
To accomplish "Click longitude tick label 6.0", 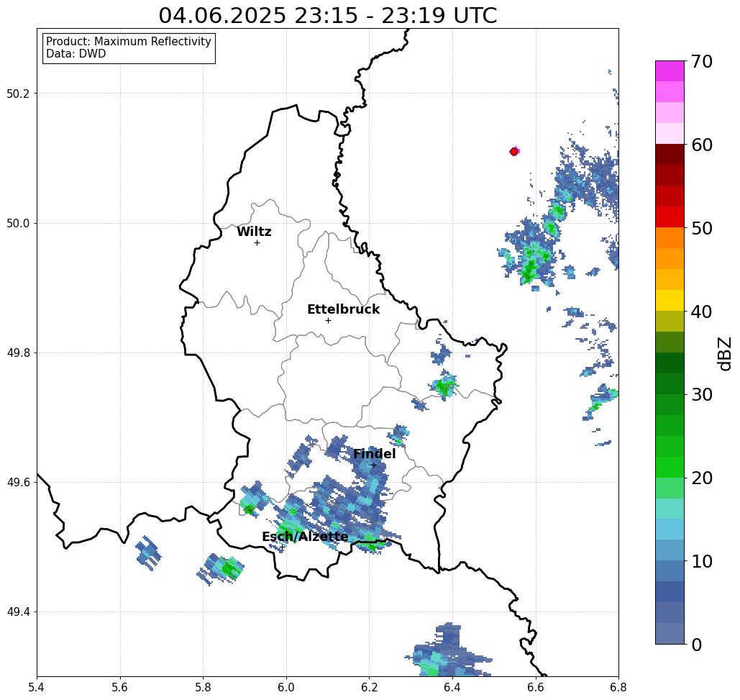I will (x=286, y=687).
